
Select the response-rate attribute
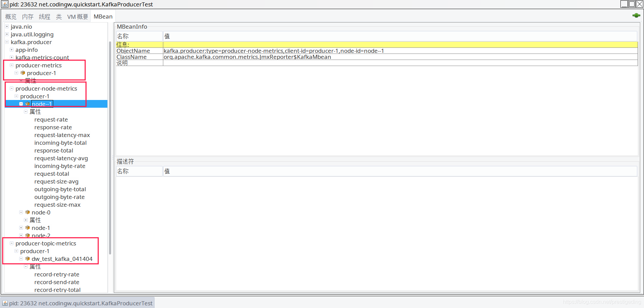(53, 127)
